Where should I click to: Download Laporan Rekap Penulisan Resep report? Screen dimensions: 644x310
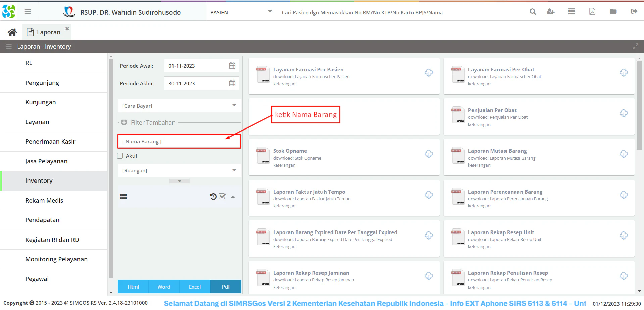(624, 276)
